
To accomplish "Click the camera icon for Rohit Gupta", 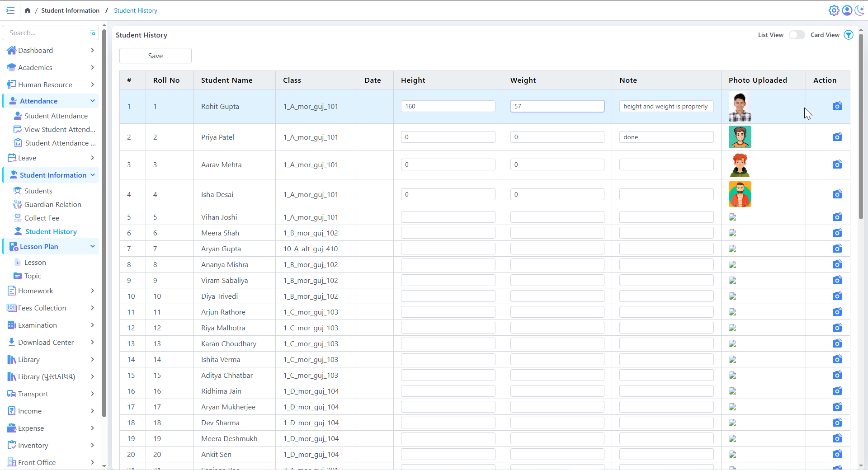I will pos(837,106).
